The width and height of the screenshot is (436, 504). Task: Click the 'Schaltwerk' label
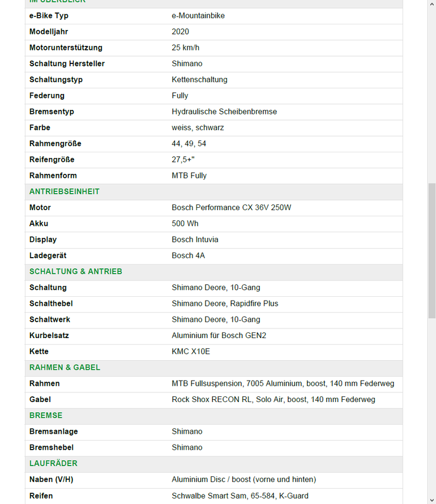click(50, 319)
